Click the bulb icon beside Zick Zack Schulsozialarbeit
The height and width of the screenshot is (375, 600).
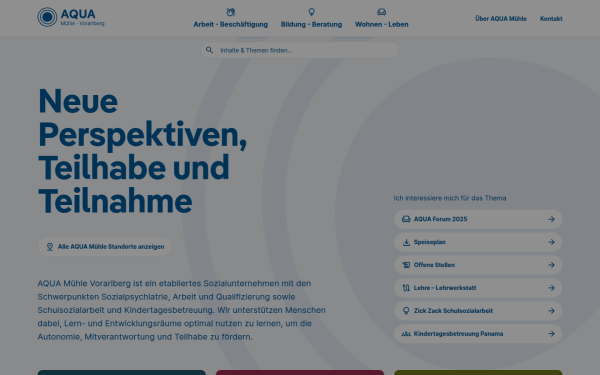406,311
